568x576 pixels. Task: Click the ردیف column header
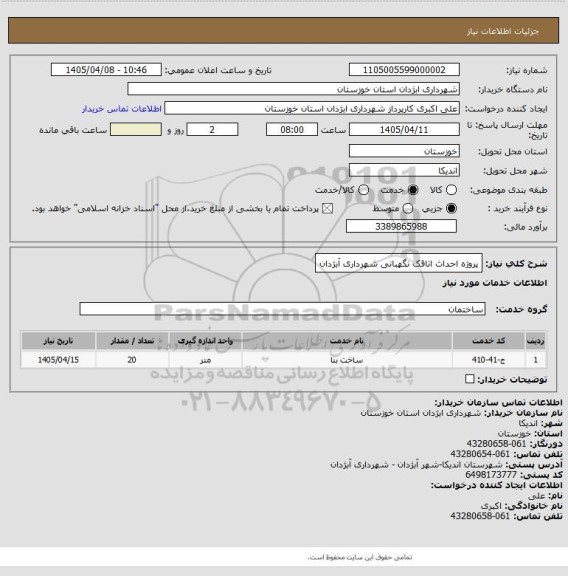point(535,341)
